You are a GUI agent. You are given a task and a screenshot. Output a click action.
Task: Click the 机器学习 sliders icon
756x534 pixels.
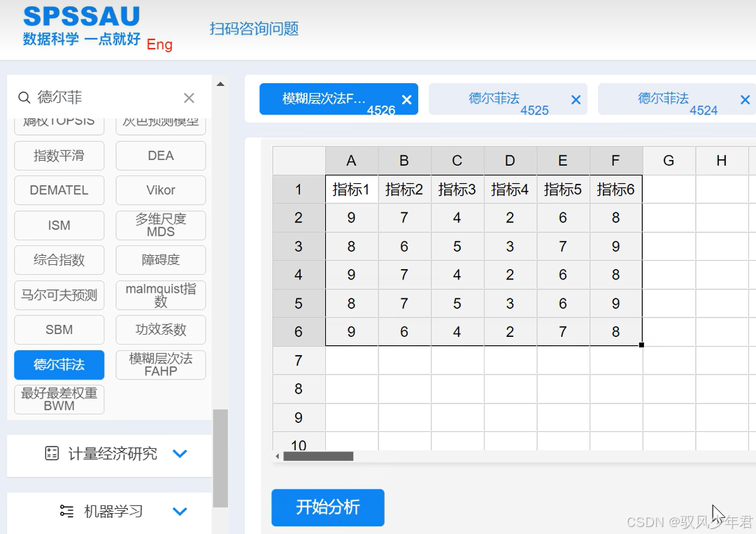66,511
